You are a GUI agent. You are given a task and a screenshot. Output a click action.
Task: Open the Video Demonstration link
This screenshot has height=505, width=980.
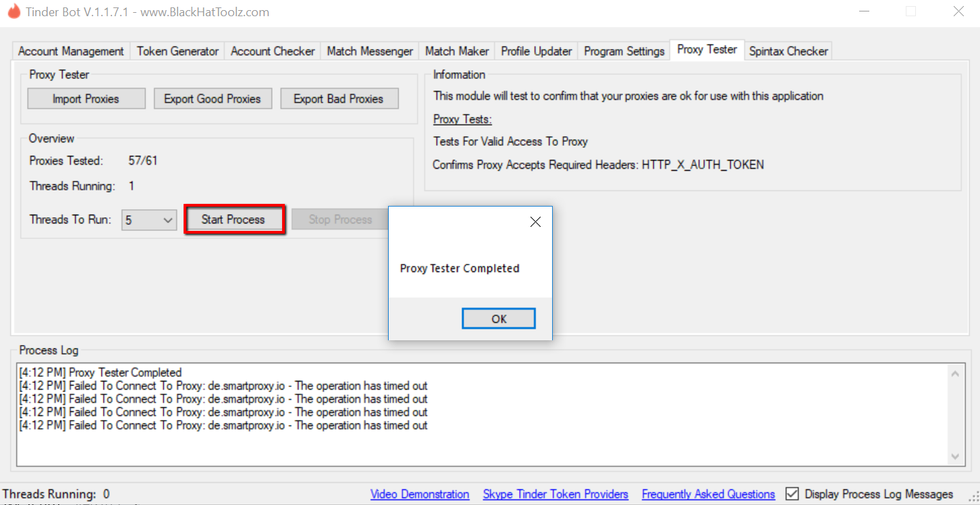pyautogui.click(x=420, y=494)
